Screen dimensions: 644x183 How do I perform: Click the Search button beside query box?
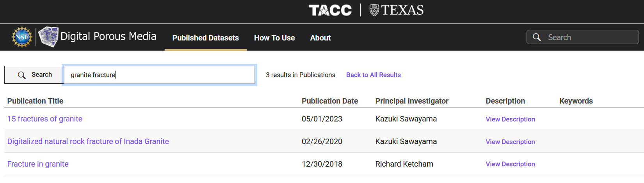click(x=34, y=75)
